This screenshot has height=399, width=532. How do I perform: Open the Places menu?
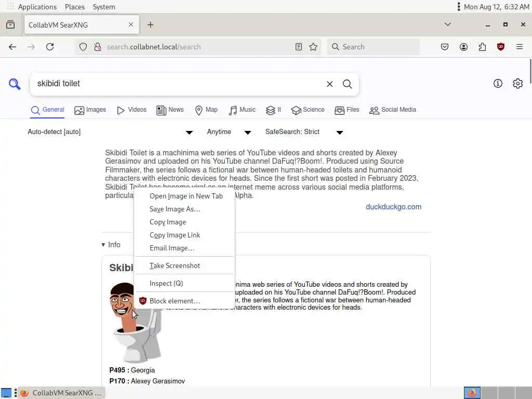pyautogui.click(x=75, y=7)
